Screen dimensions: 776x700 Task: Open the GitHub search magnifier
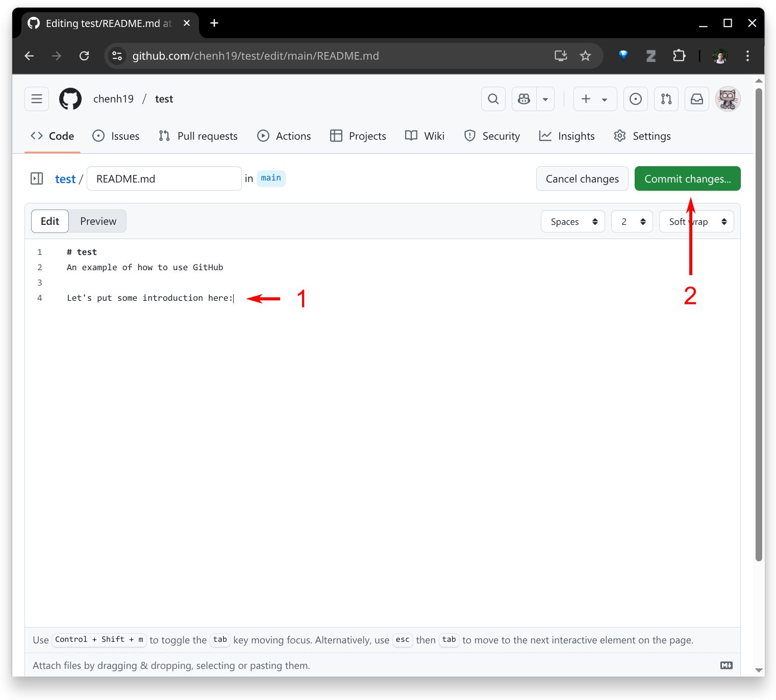coord(493,99)
